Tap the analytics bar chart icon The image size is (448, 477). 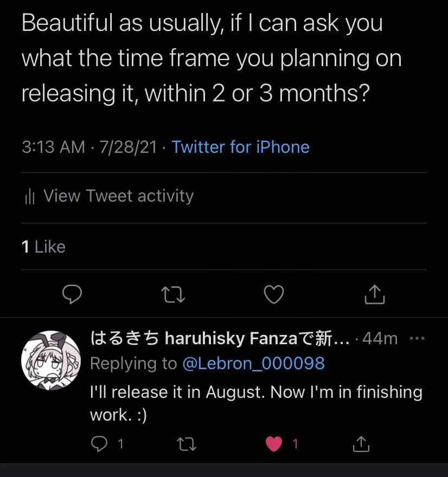30,196
